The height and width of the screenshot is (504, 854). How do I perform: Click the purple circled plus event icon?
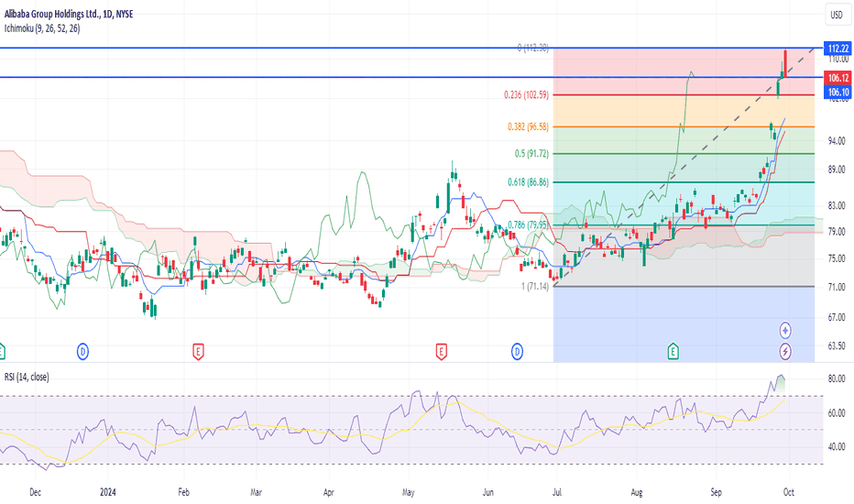point(785,329)
